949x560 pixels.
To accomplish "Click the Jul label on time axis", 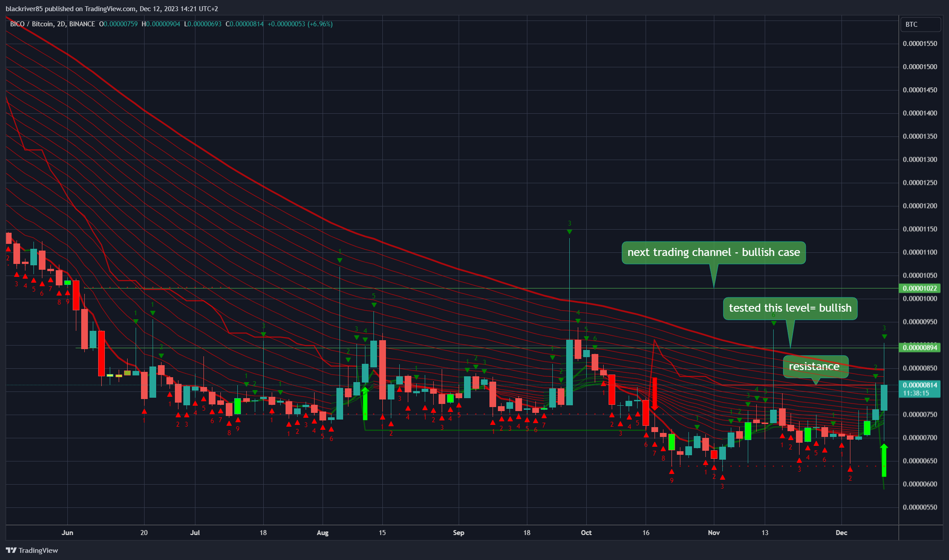I will point(195,533).
